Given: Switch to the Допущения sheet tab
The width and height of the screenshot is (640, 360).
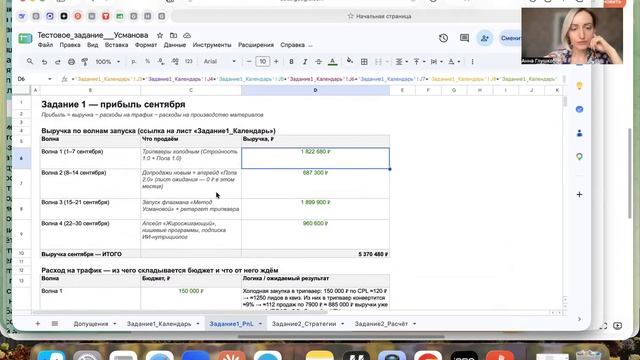Looking at the screenshot, I should (91, 324).
